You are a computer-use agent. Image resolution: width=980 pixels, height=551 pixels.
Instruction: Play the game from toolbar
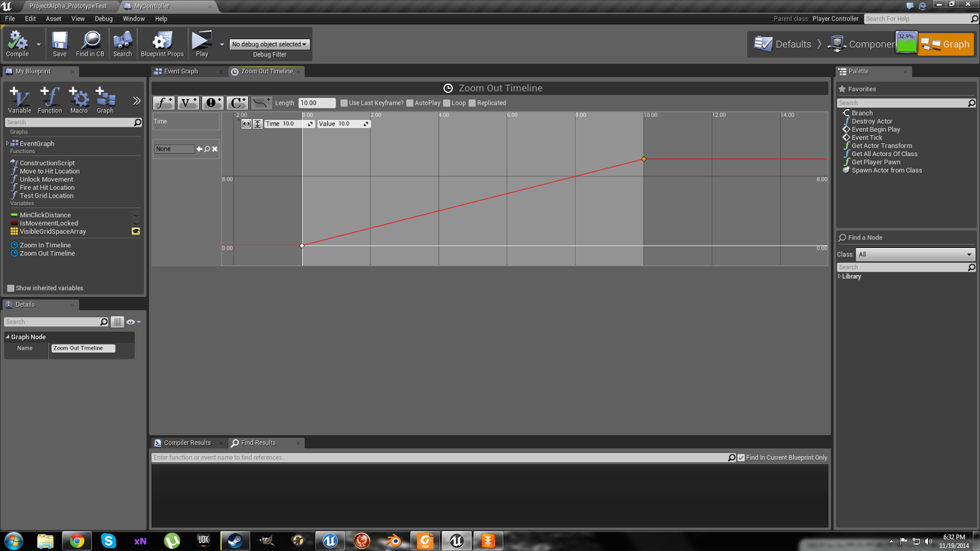coord(202,44)
